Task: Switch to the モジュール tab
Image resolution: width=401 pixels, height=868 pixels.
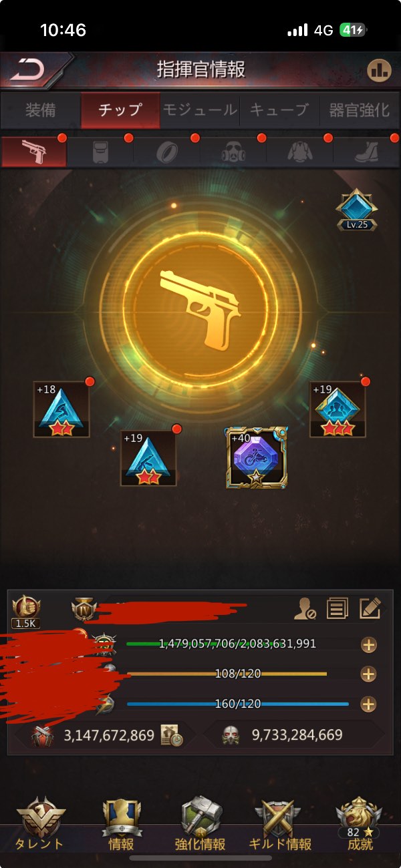Action: (x=200, y=110)
